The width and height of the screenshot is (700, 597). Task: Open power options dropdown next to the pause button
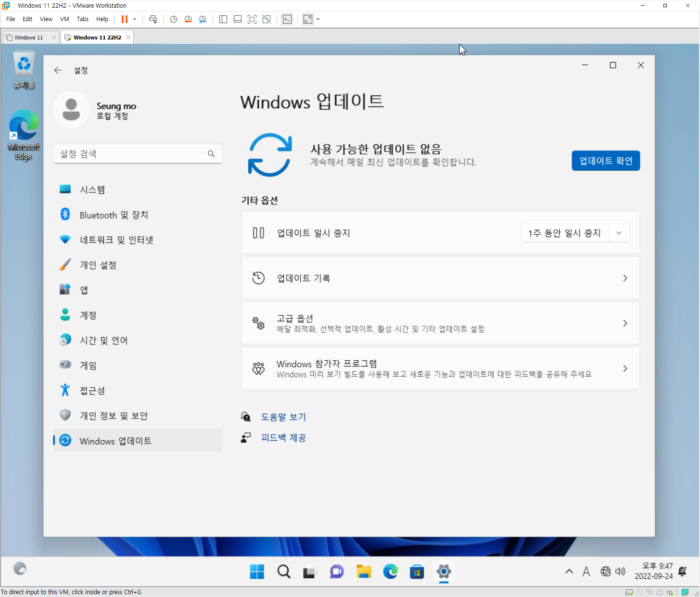135,19
